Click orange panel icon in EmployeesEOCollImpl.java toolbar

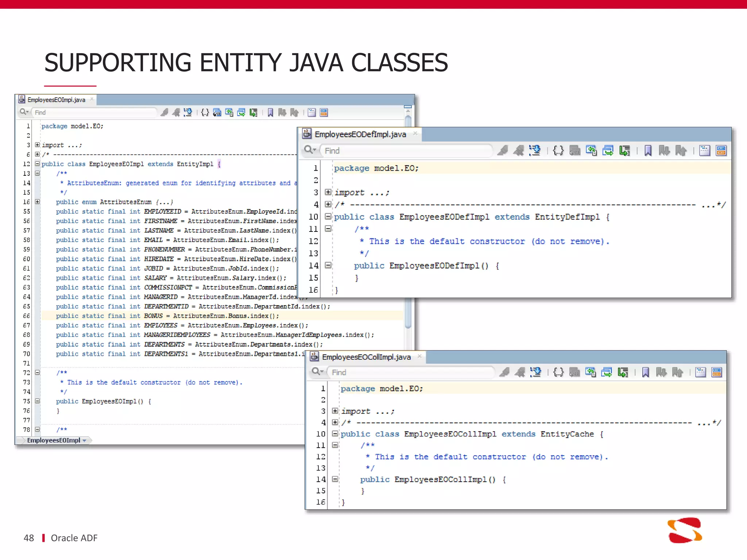pos(717,372)
